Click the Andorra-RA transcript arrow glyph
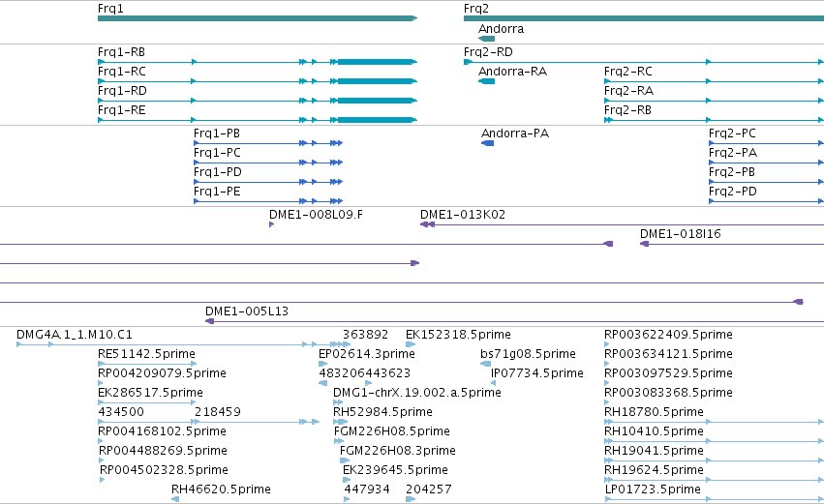Screen dimensions: 824x504 point(487,81)
